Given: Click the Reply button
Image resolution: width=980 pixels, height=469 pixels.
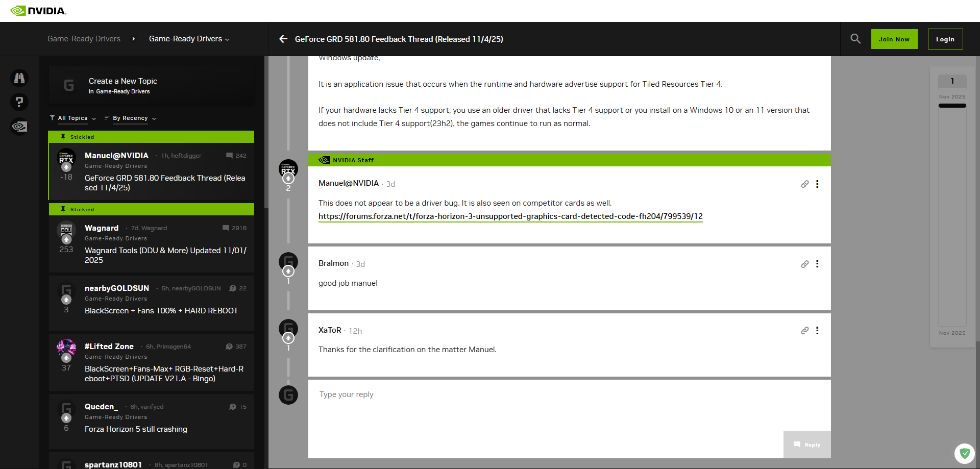Looking at the screenshot, I should (x=807, y=445).
